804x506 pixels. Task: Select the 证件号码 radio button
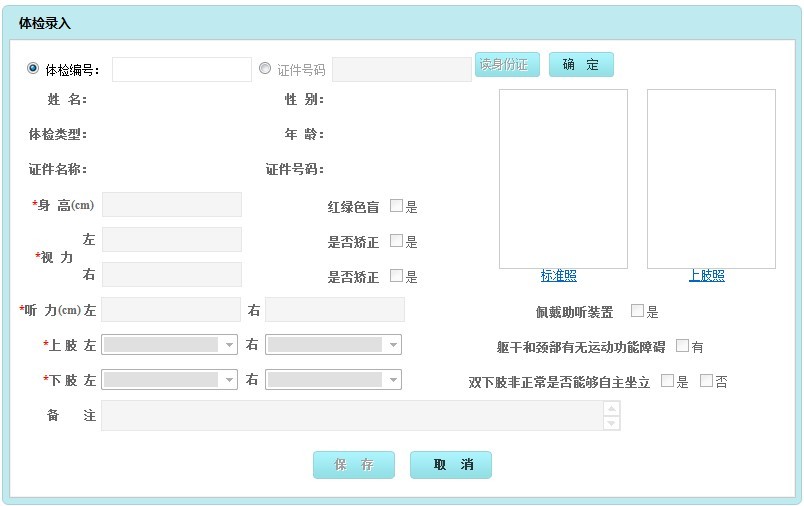(x=265, y=68)
